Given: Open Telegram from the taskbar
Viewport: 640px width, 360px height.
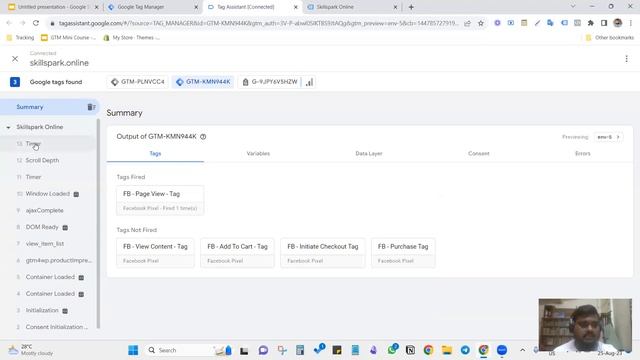Looking at the screenshot, I should pyautogui.click(x=465, y=350).
